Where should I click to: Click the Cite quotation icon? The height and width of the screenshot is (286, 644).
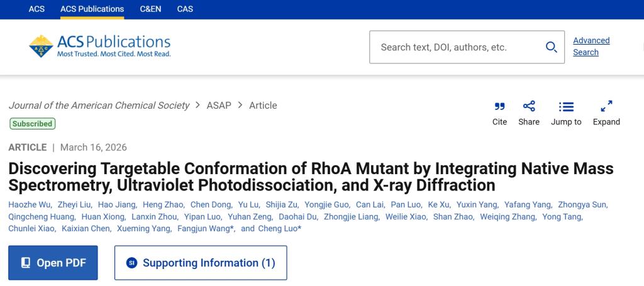point(499,107)
